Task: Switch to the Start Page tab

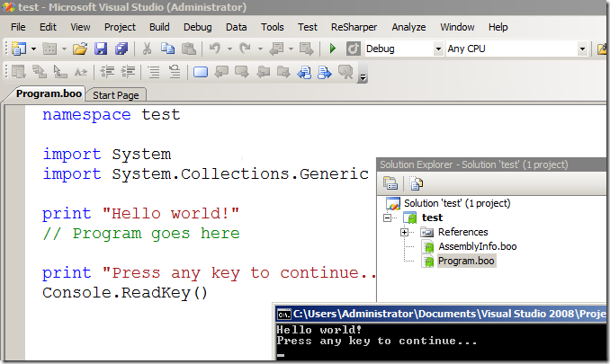Action: coord(115,95)
